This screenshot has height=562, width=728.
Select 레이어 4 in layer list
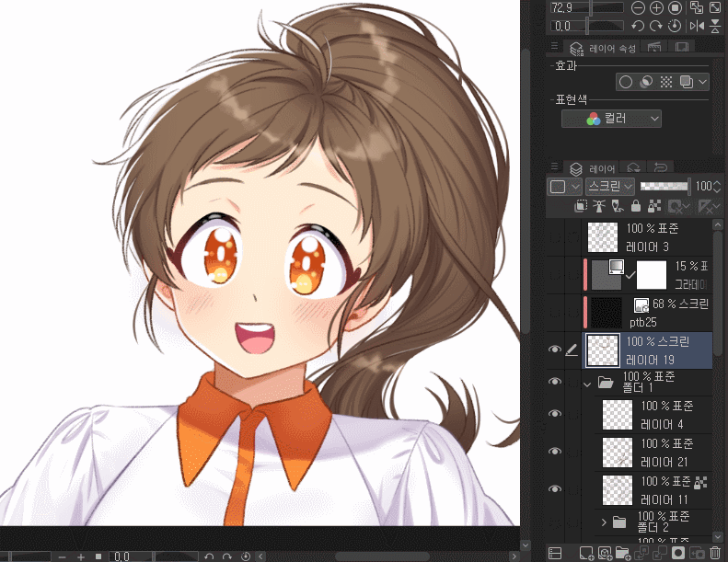coord(653,415)
